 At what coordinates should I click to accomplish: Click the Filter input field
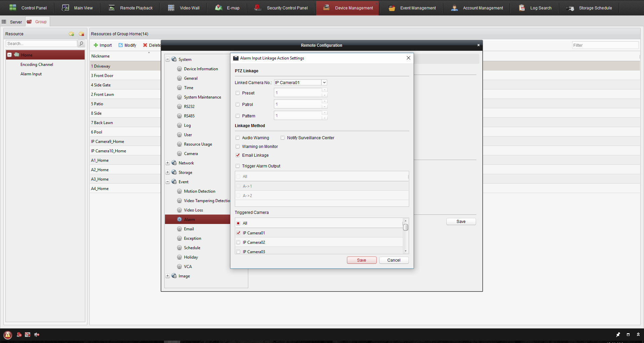pyautogui.click(x=605, y=45)
